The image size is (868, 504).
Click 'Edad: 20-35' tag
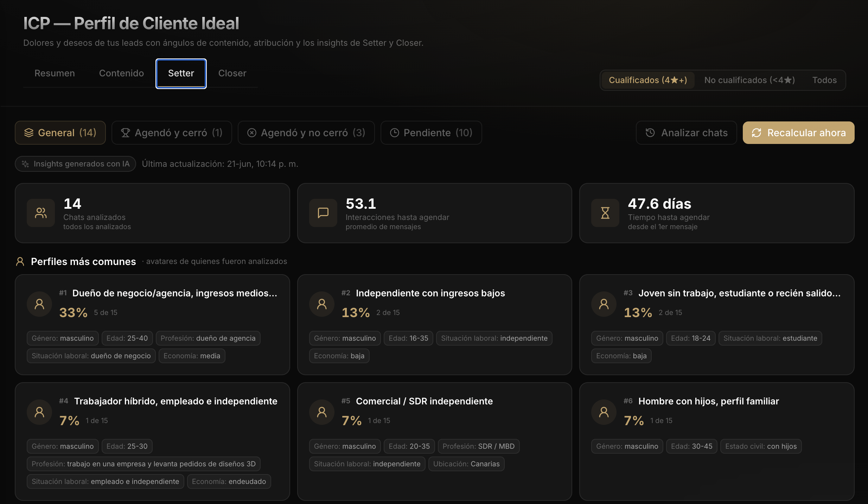(x=409, y=446)
